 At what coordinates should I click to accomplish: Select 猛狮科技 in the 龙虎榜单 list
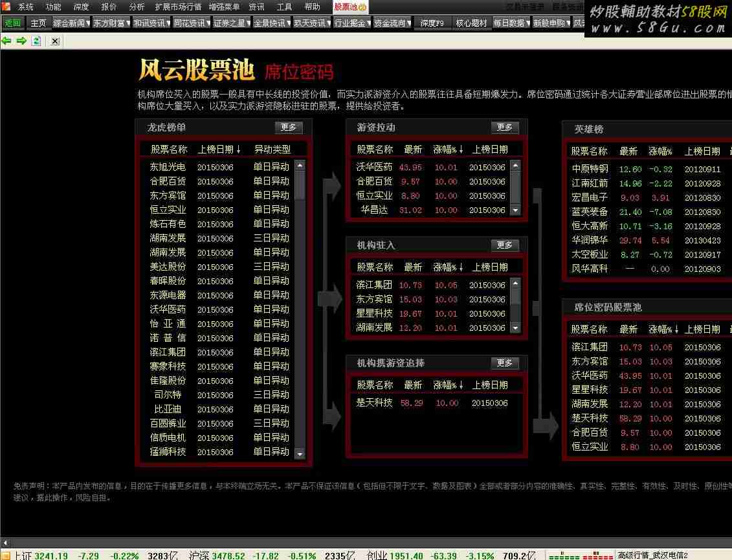[x=168, y=452]
